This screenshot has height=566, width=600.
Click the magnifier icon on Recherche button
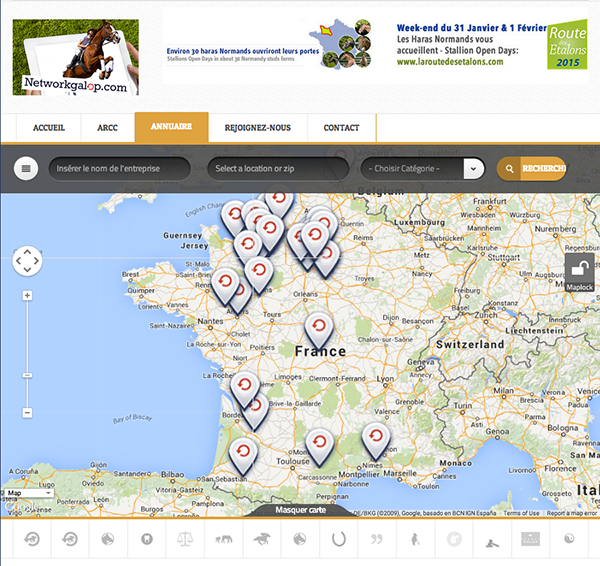point(509,168)
